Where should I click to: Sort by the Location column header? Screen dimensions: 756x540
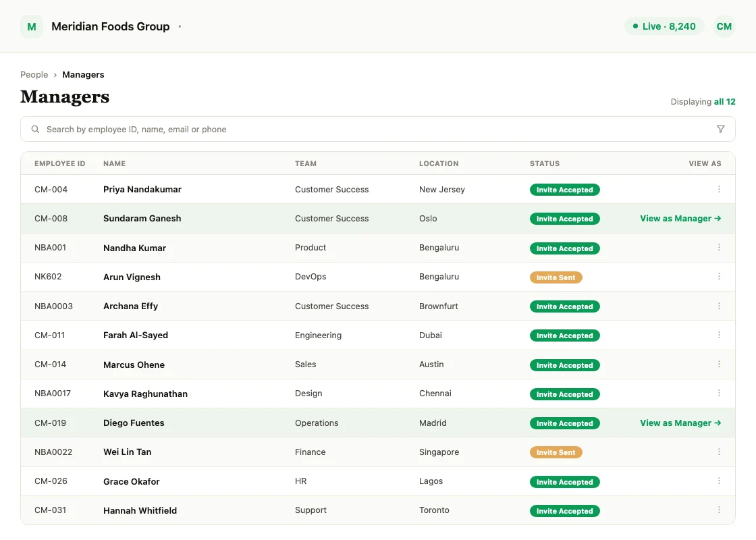click(x=439, y=163)
